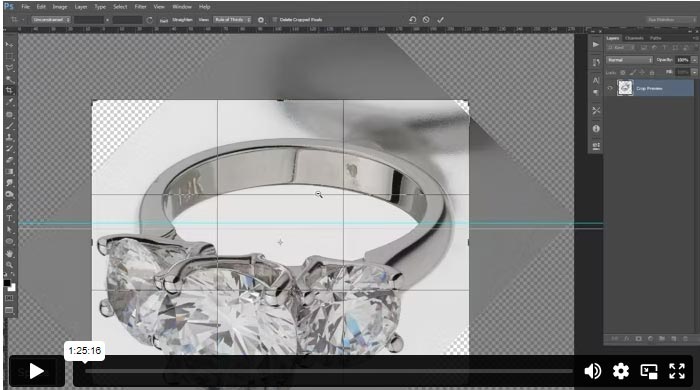The height and width of the screenshot is (390, 700).
Task: Select the Crop tool in toolbox
Action: pos(9,91)
